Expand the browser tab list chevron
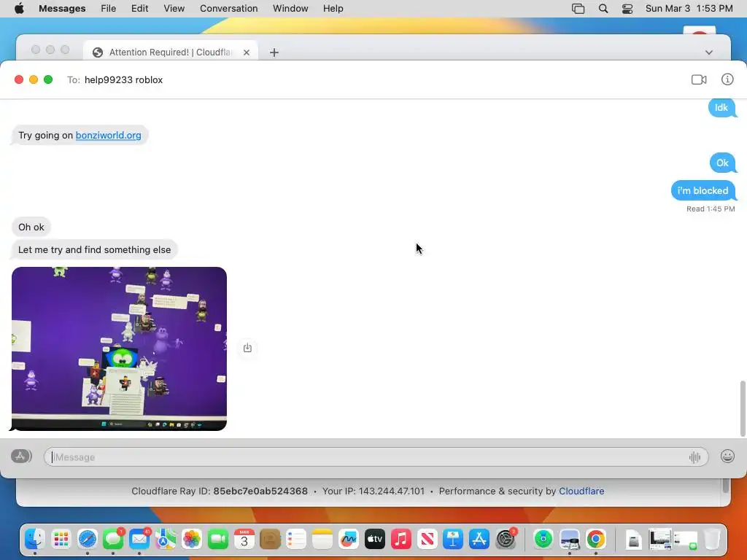The image size is (747, 560). 709,52
